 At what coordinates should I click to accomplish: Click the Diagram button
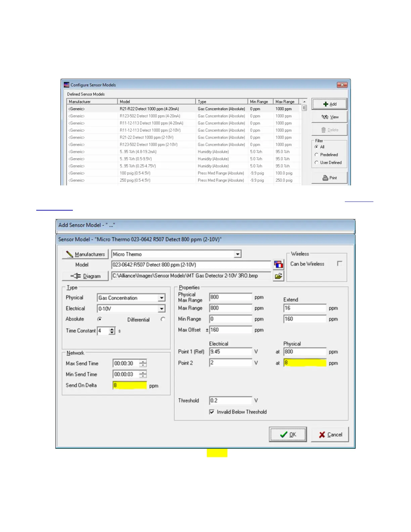pos(85,276)
